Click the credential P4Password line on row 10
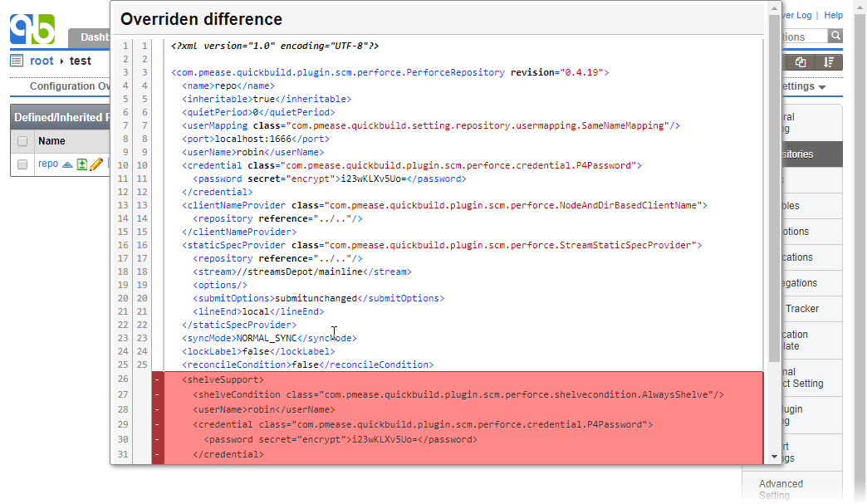 [412, 165]
